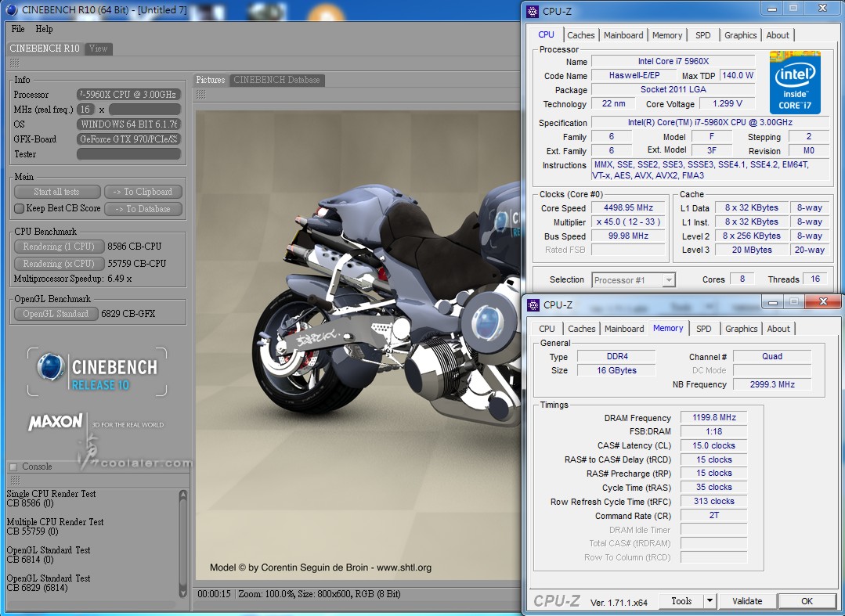This screenshot has width=845, height=616.
Task: Switch to Caches tab in upper CPU-Z window
Action: click(581, 35)
